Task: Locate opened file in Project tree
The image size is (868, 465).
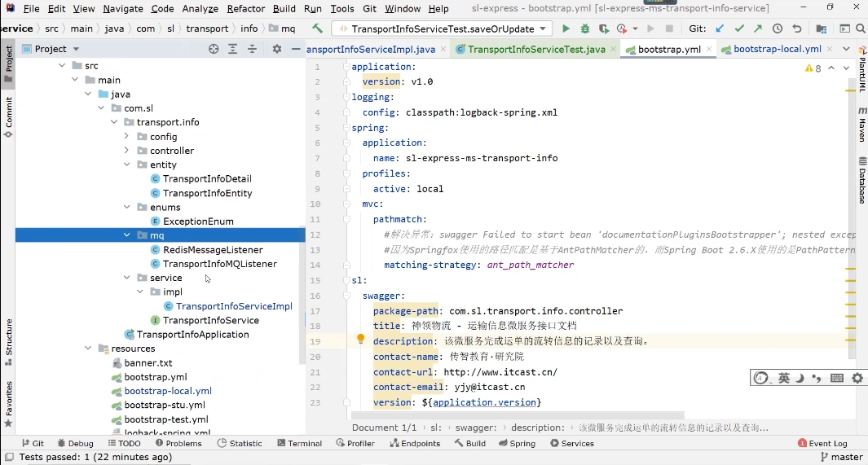Action: [214, 49]
